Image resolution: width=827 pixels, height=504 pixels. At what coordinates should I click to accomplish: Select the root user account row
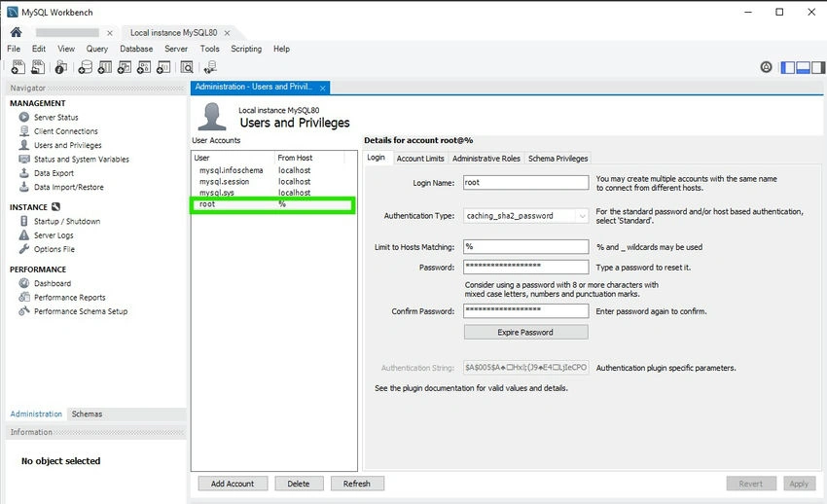pyautogui.click(x=273, y=204)
